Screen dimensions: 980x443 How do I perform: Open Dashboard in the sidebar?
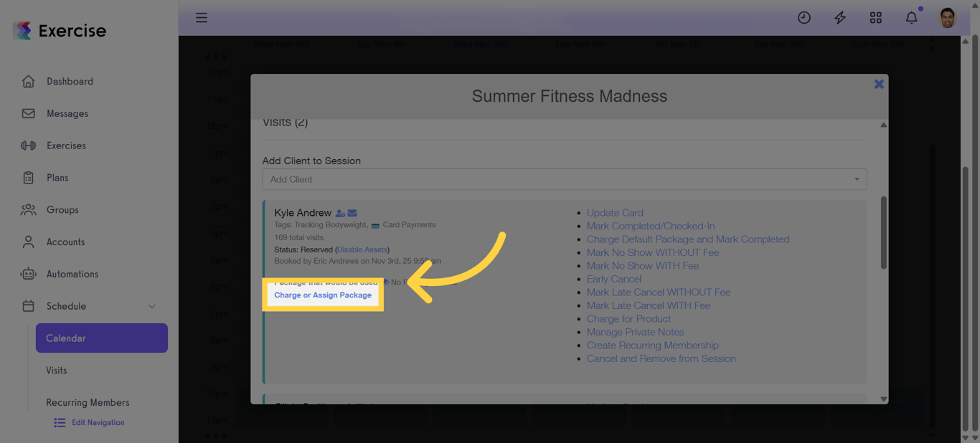(70, 81)
